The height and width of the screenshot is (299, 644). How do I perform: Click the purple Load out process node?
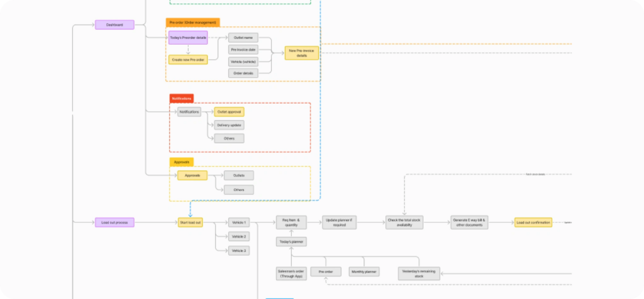coord(114,222)
